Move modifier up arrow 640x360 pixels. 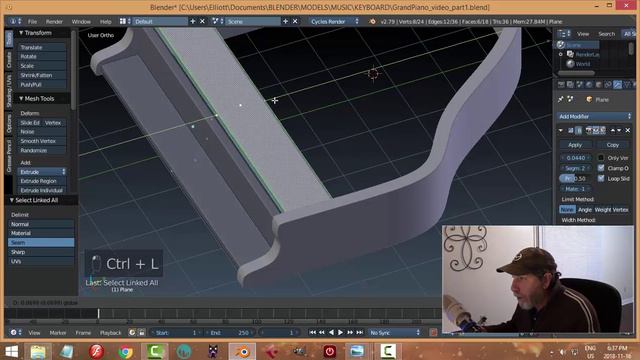click(613, 130)
